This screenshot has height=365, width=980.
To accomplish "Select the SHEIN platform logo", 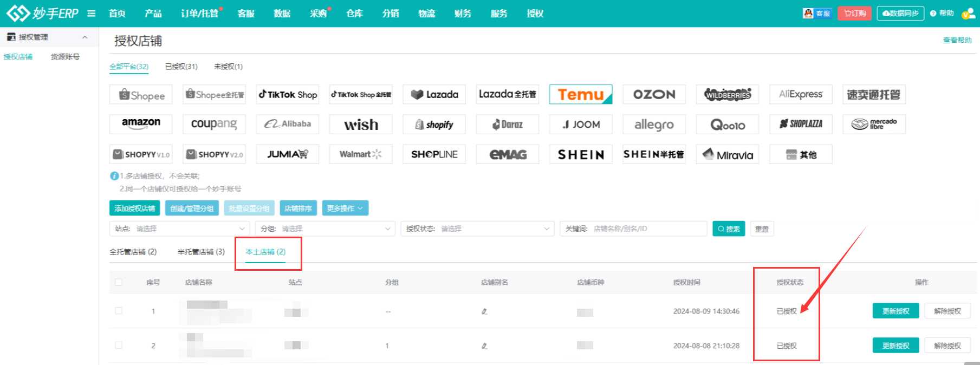I will (x=581, y=154).
